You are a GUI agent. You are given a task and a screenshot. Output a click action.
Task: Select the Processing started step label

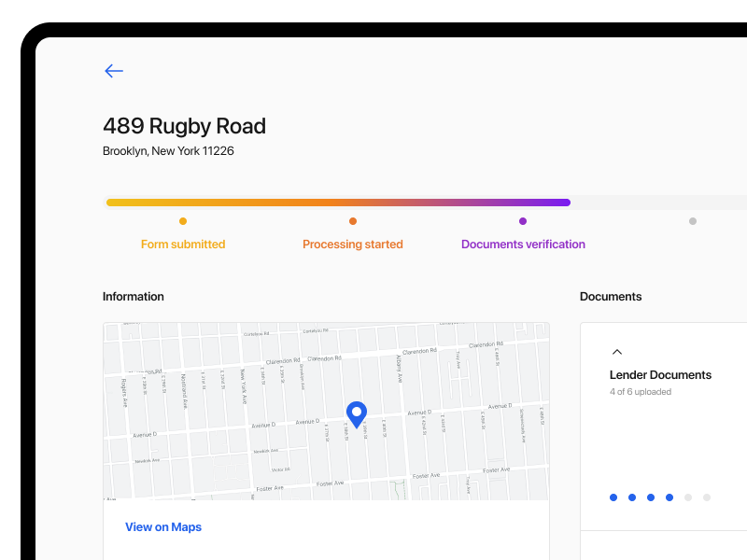[x=353, y=245]
